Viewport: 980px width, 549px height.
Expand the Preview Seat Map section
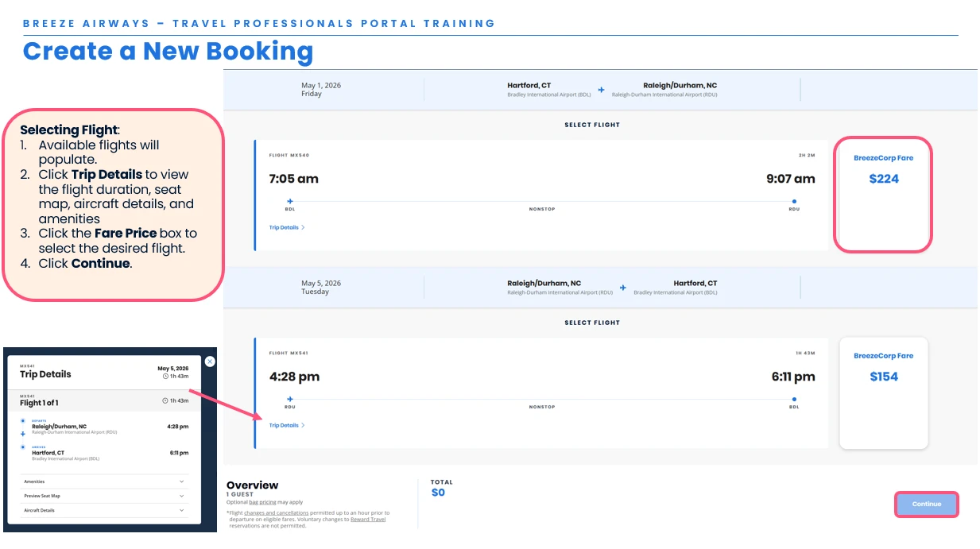(x=104, y=496)
